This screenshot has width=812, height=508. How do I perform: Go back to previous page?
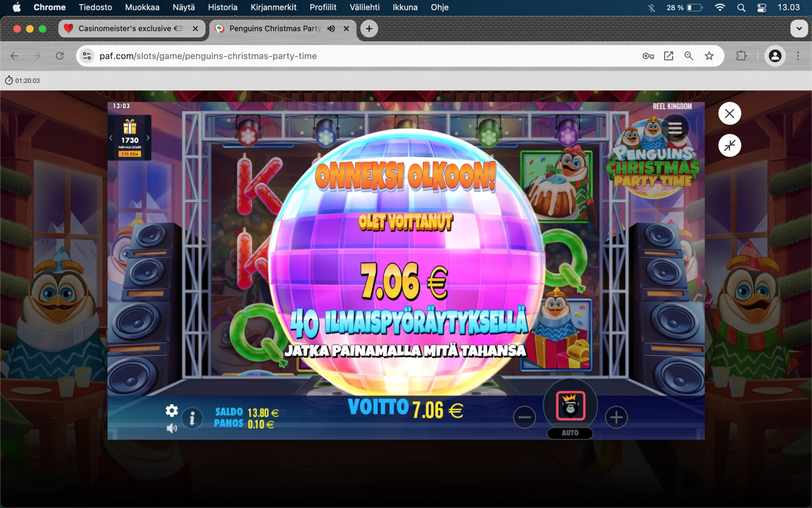[x=14, y=56]
